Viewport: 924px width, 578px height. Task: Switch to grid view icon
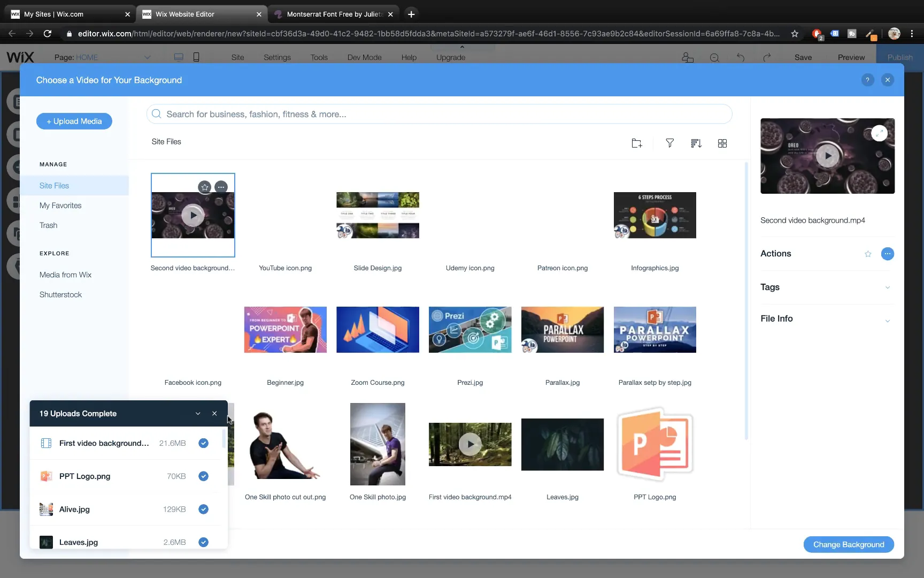722,143
